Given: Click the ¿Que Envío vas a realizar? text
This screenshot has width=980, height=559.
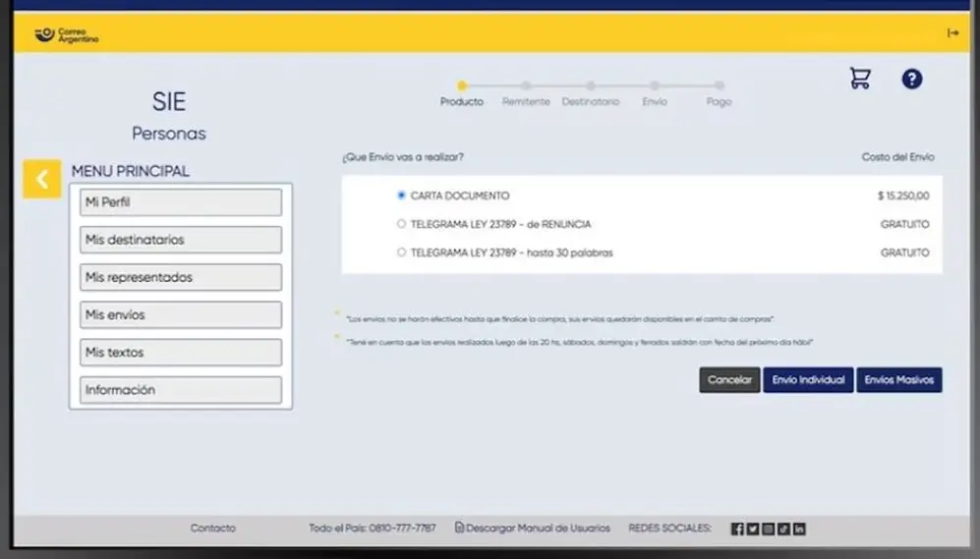Looking at the screenshot, I should click(x=403, y=157).
